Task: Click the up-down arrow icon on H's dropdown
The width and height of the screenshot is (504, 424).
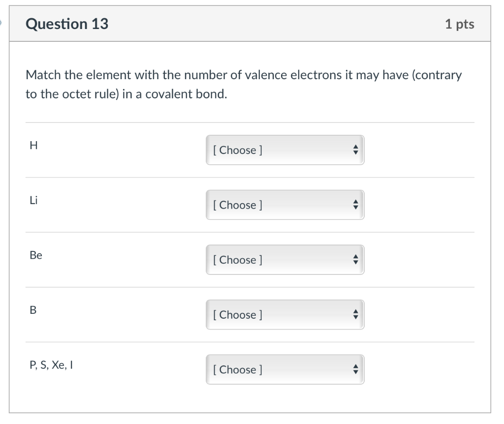Action: click(356, 150)
